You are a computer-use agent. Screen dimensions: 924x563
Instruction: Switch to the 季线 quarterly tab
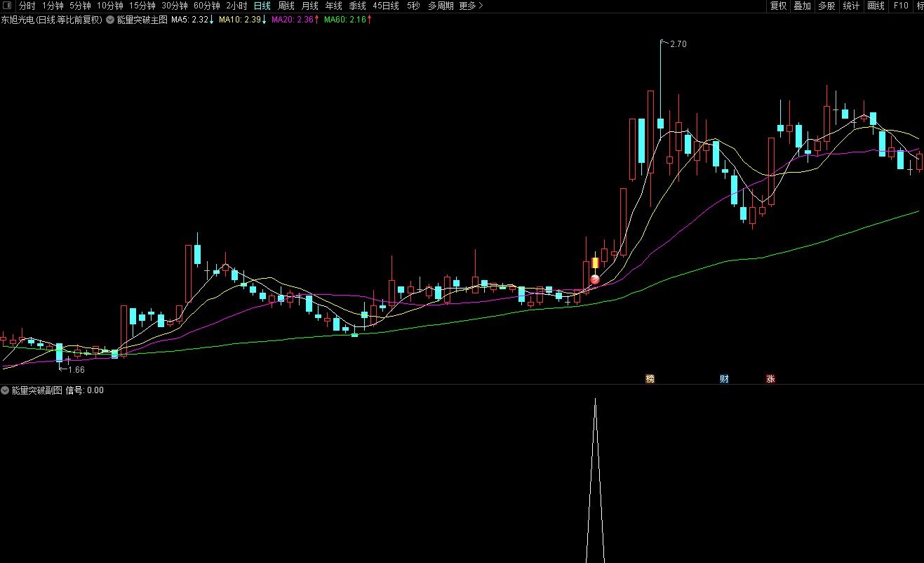click(357, 6)
